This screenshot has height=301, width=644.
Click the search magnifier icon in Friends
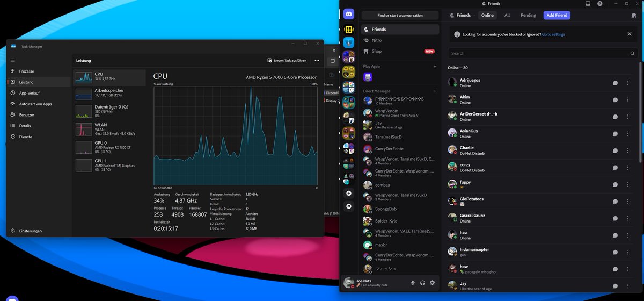click(x=632, y=53)
